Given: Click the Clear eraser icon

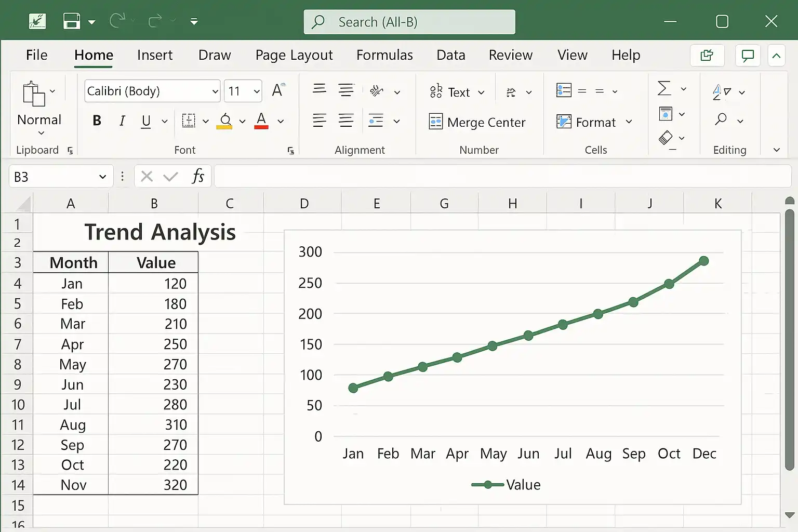Looking at the screenshot, I should coord(666,138).
